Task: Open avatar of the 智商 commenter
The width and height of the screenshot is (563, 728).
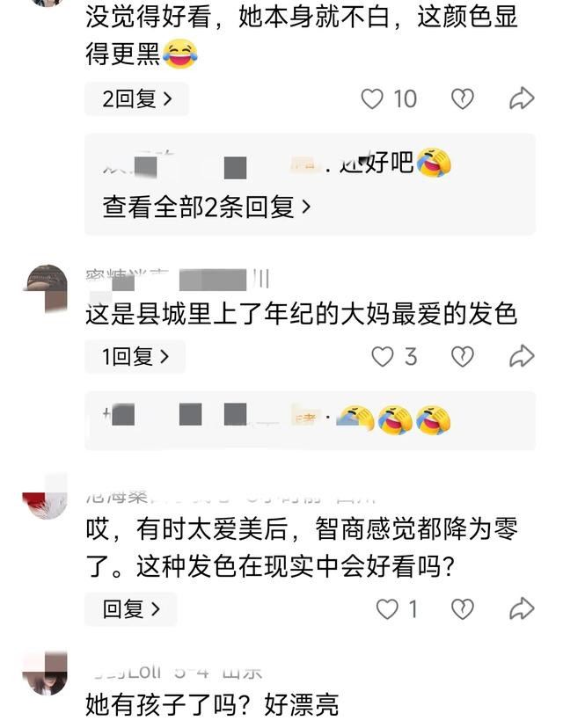Action: click(x=45, y=496)
